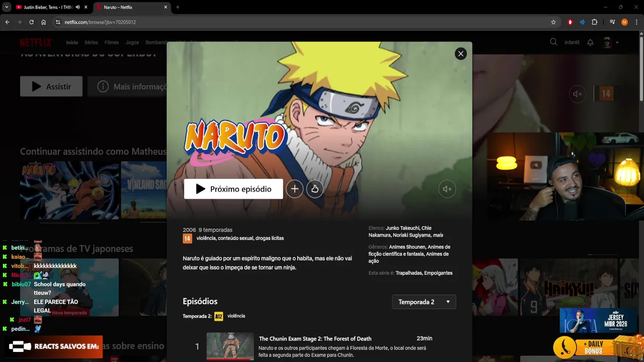Expand profile menu caret arrow
Image resolution: width=644 pixels, height=362 pixels.
617,43
